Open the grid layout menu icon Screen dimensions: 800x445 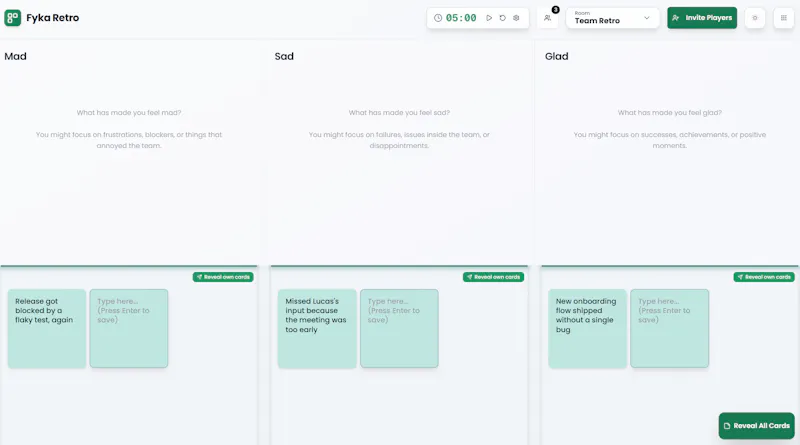pos(784,18)
